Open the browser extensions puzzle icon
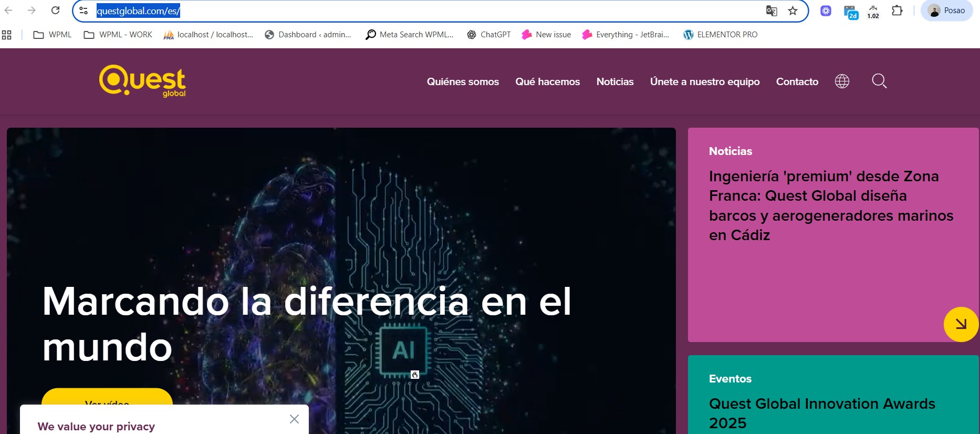 pyautogui.click(x=897, y=11)
